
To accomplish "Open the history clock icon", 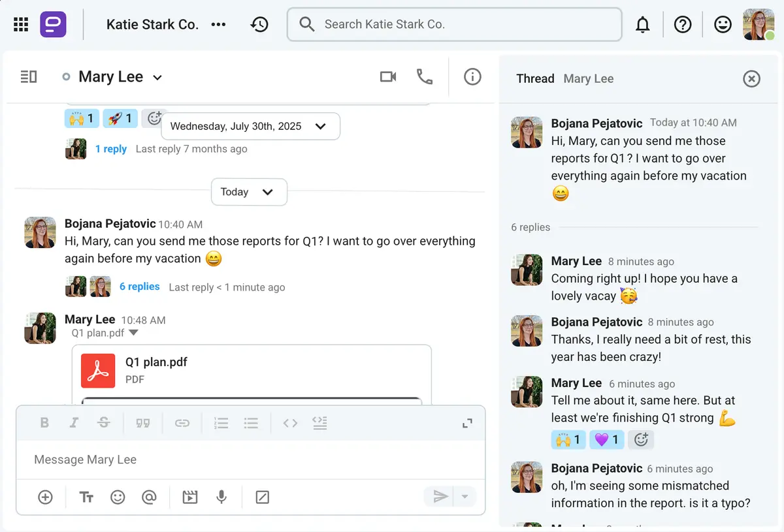I will tap(259, 25).
